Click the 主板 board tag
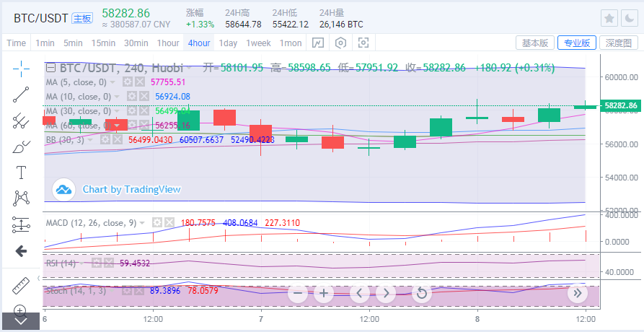Image resolution: width=644 pixels, height=332 pixels. point(82,19)
